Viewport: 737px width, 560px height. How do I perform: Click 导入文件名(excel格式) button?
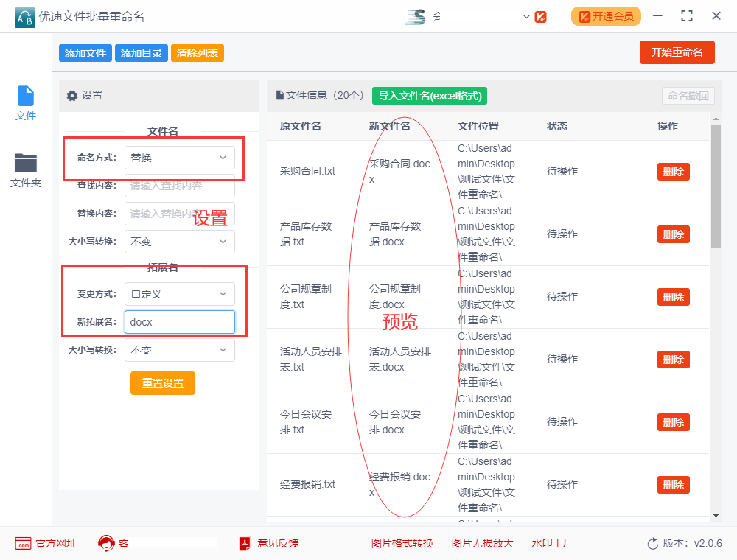click(x=429, y=96)
